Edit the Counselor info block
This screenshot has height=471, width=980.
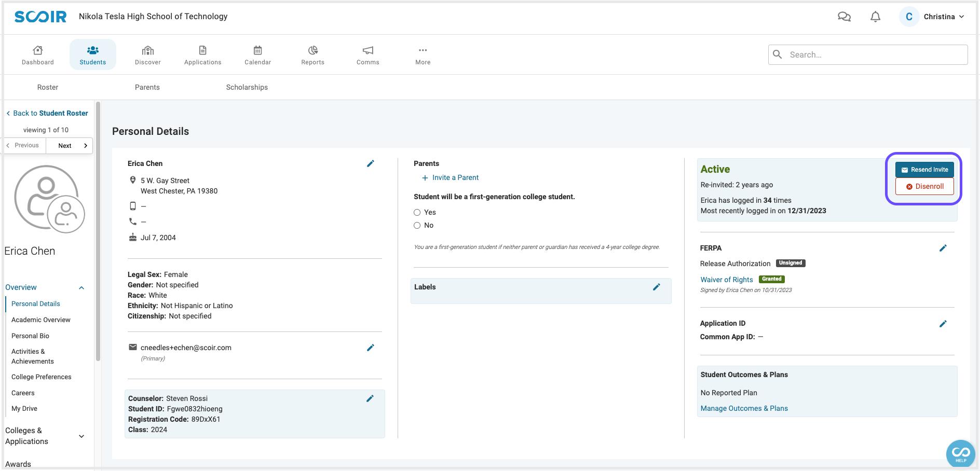pyautogui.click(x=370, y=398)
